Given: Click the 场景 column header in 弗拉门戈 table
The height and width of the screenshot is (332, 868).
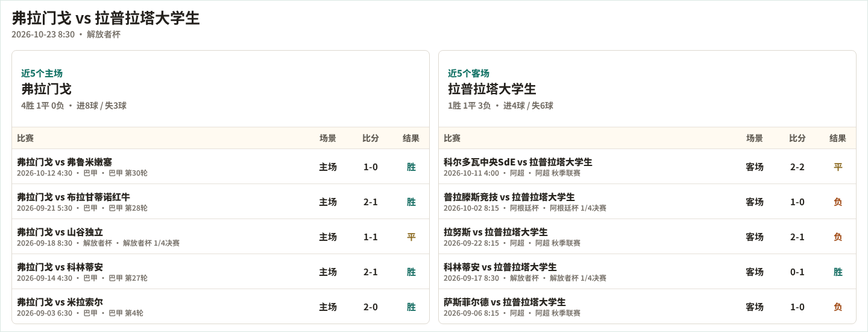Looking at the screenshot, I should (x=328, y=138).
